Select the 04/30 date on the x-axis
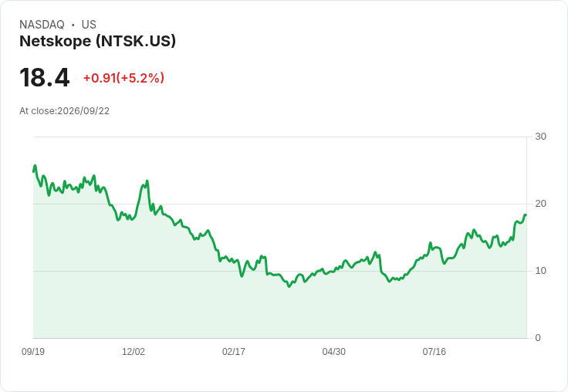This screenshot has height=392, width=568. 333,351
